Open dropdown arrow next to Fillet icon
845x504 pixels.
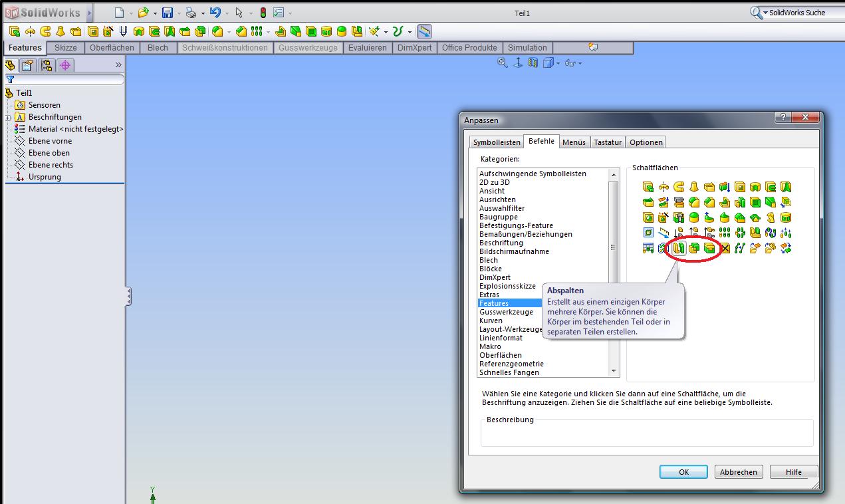229,32
